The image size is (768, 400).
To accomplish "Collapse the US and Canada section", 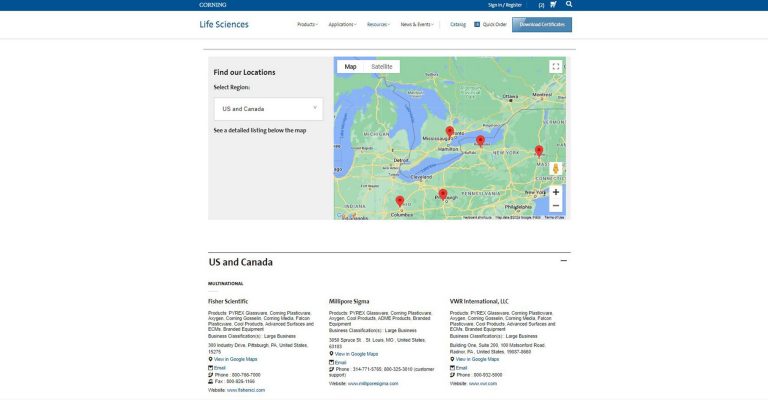I will point(563,260).
